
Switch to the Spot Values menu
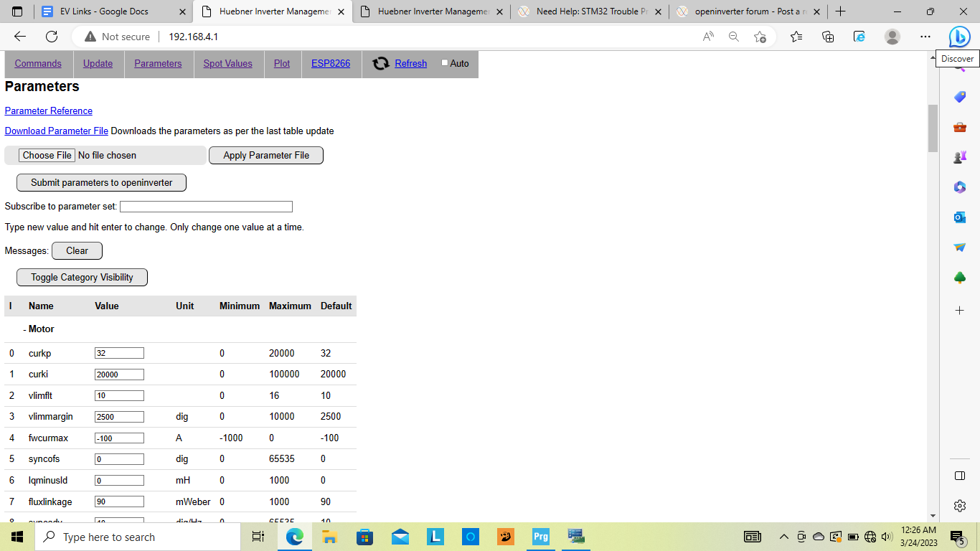coord(227,64)
